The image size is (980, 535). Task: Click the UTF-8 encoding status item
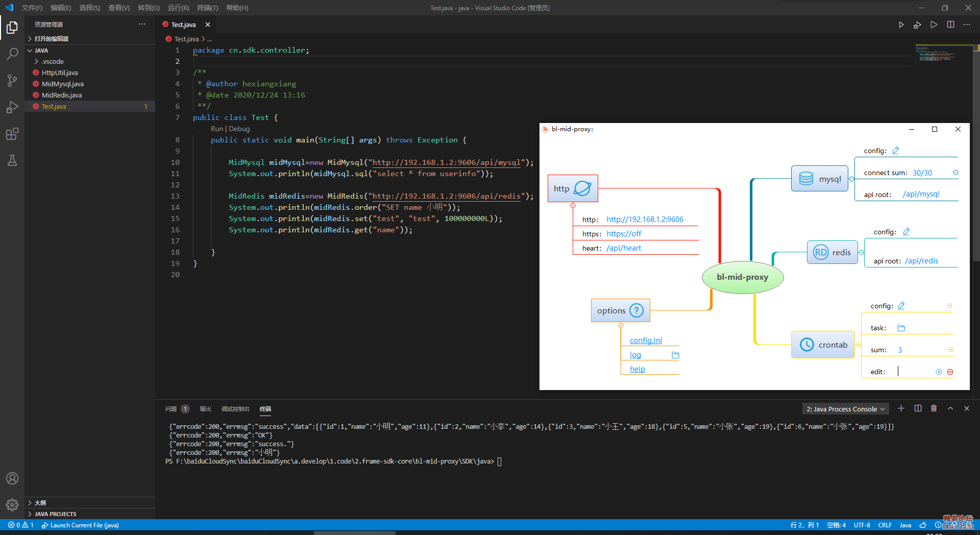[x=862, y=525]
